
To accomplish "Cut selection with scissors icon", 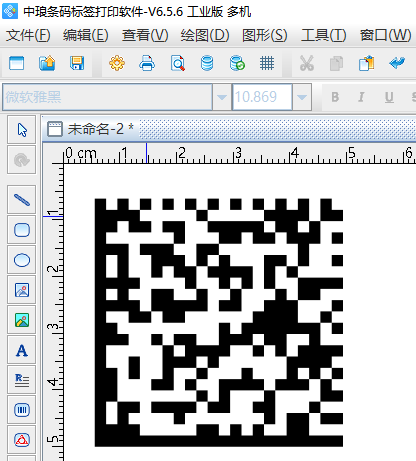I will pos(307,63).
